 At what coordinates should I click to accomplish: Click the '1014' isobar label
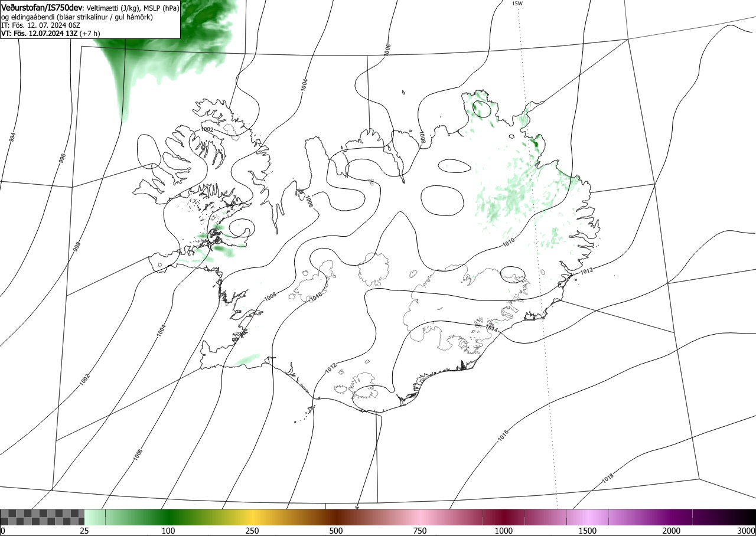point(492,328)
